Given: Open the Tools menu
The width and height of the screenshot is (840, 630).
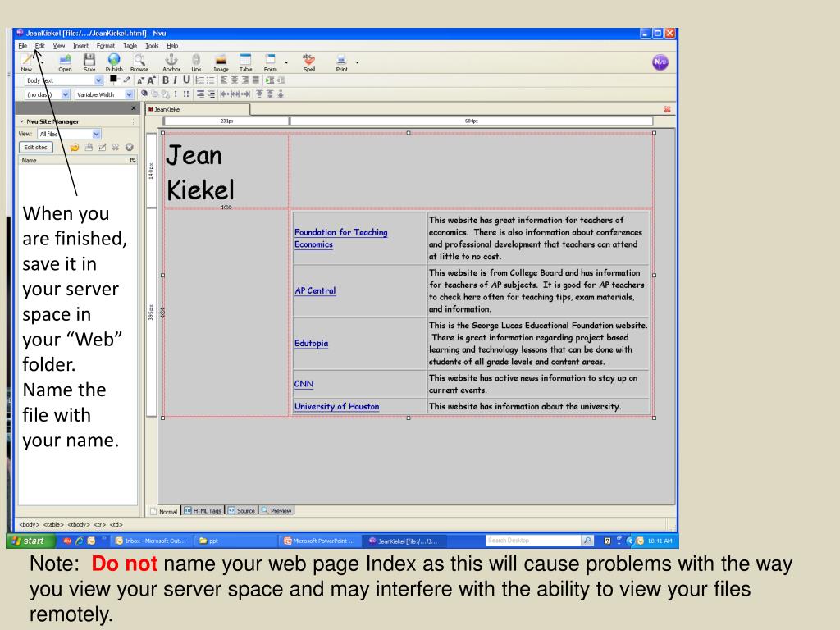Looking at the screenshot, I should [152, 46].
